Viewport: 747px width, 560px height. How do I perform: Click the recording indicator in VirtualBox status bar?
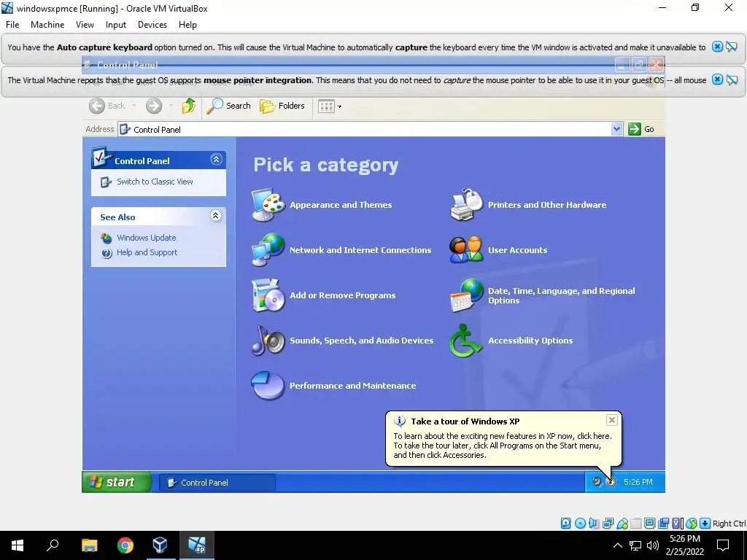click(663, 524)
